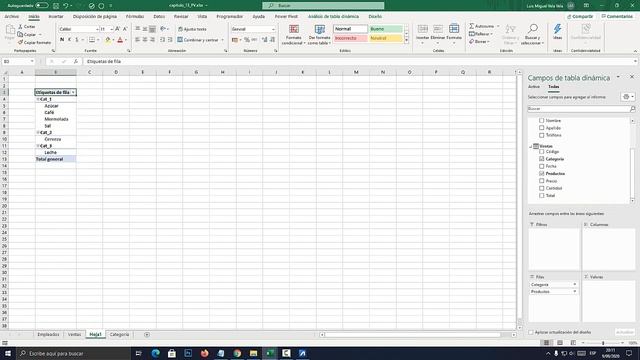The image size is (640, 360).
Task: Click the Rellenar fill icon
Action: click(472, 34)
